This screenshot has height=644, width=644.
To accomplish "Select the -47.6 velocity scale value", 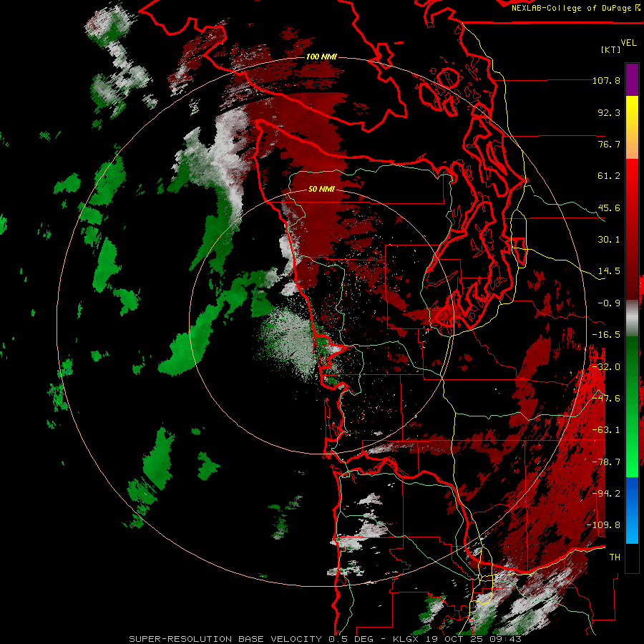I will (x=606, y=399).
